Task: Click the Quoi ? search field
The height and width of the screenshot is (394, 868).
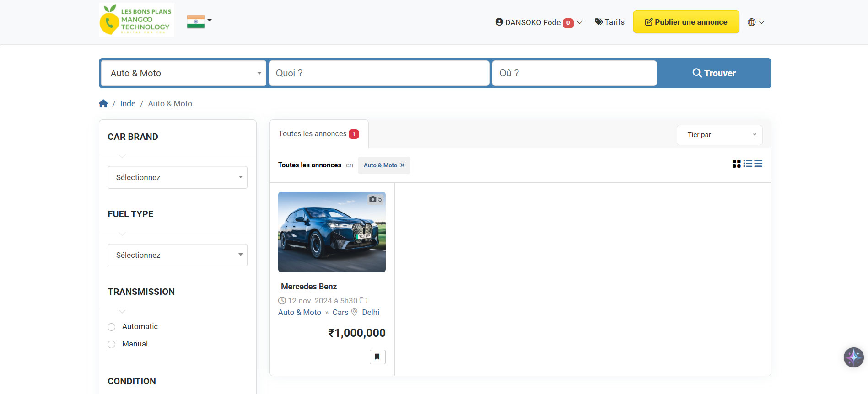Action: tap(379, 73)
